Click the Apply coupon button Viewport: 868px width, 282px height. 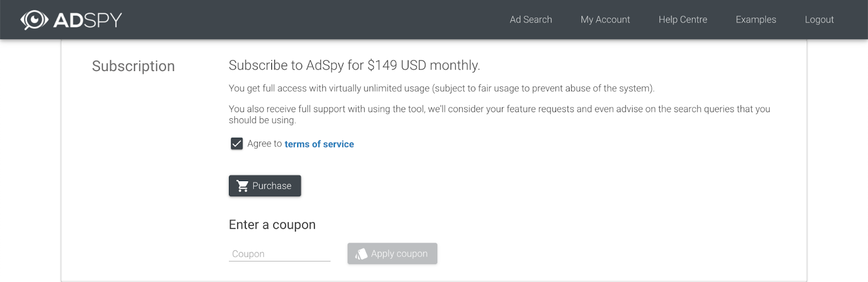tap(392, 254)
